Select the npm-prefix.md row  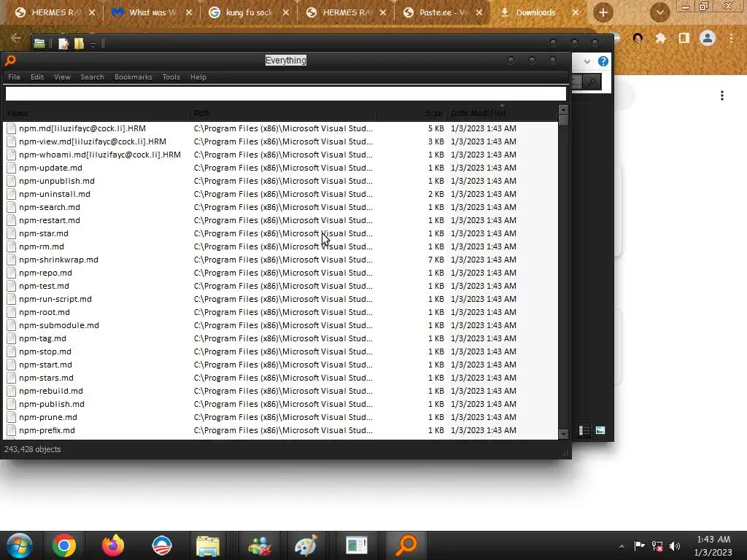(280, 430)
